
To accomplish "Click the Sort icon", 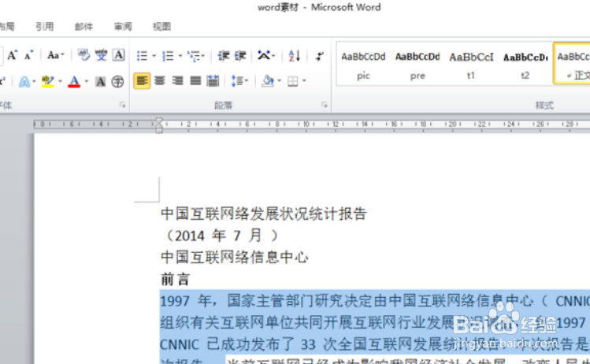I will (295, 56).
